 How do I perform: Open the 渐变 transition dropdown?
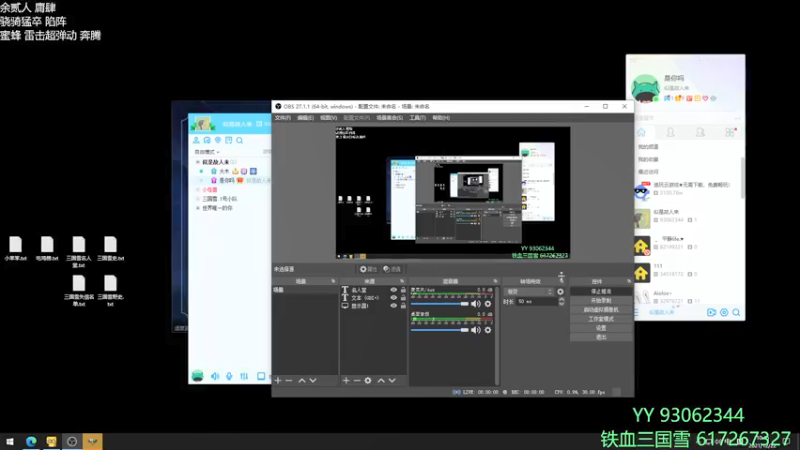[x=529, y=292]
